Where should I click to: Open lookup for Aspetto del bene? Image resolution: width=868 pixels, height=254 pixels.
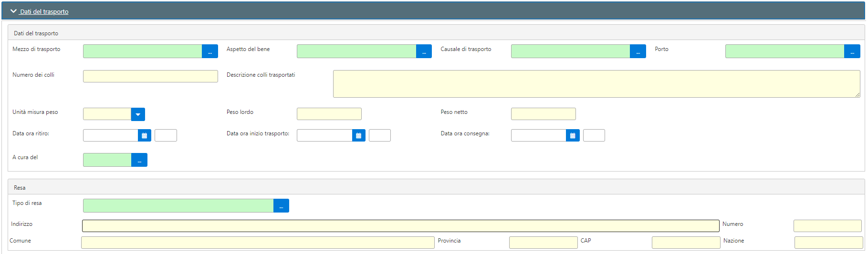[x=424, y=51]
